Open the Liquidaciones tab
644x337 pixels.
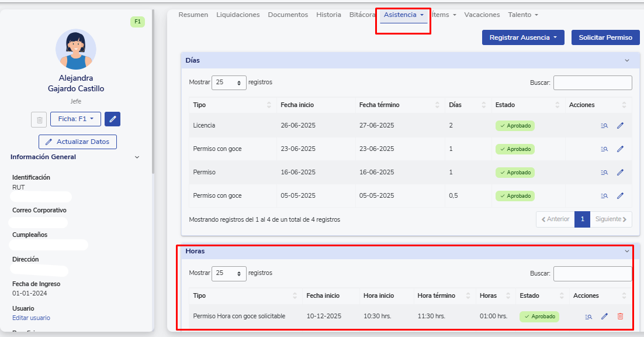(238, 15)
